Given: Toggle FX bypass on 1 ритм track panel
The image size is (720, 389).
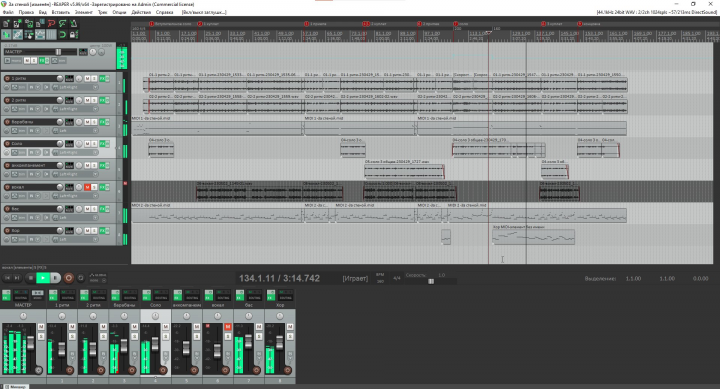Looking at the screenshot, I should pyautogui.click(x=107, y=79).
